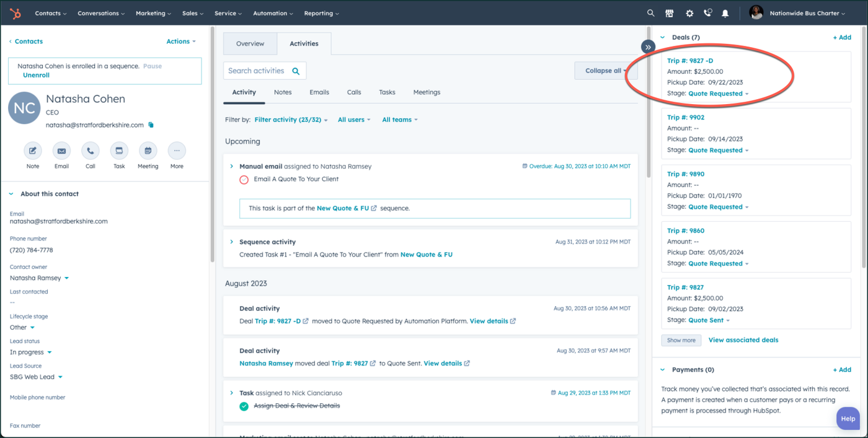Open the search magnifier in top bar

(650, 13)
